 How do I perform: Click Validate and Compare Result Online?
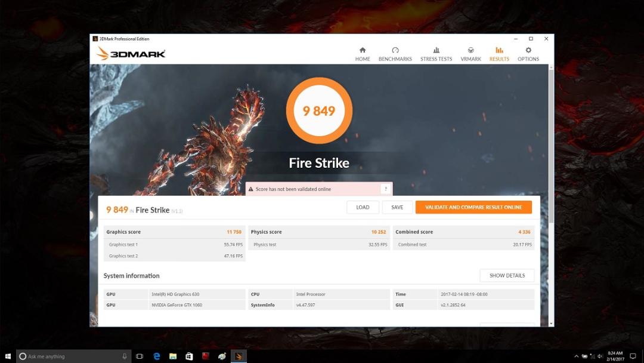tap(473, 207)
